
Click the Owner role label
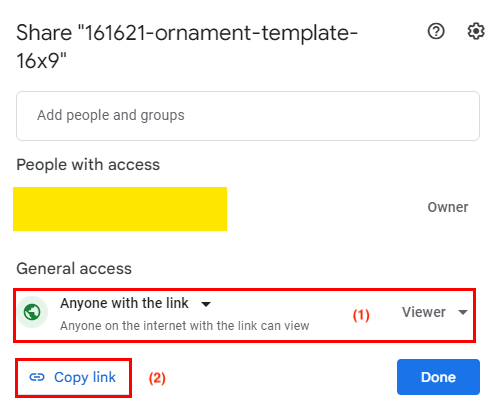click(x=448, y=207)
